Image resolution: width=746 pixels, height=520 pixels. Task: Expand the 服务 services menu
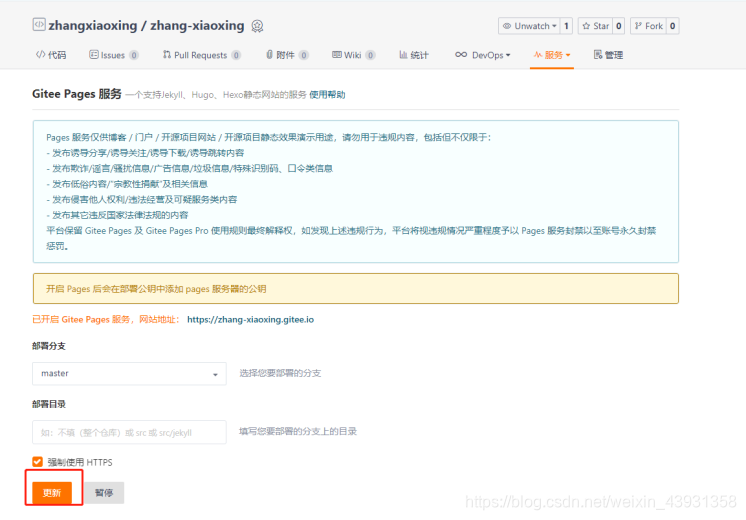coord(552,55)
